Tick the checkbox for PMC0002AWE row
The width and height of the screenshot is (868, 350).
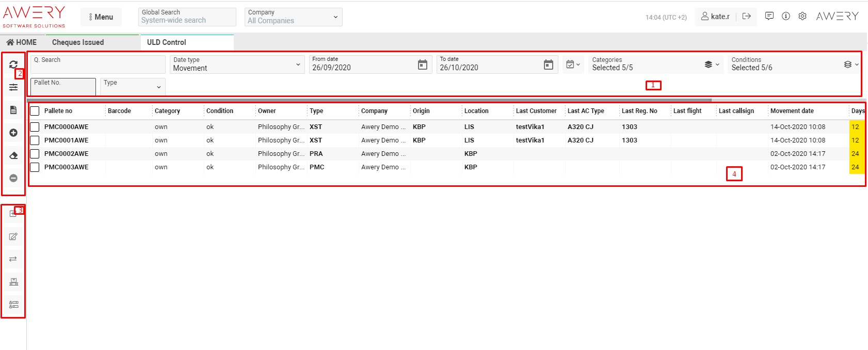pos(35,154)
